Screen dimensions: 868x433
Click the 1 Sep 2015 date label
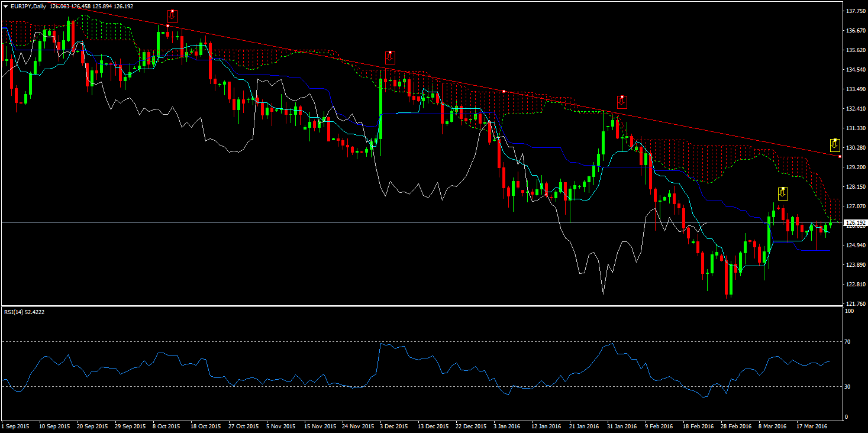pos(16,426)
